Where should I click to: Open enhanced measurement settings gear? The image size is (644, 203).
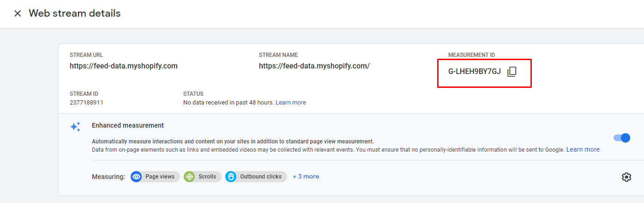pos(626,177)
